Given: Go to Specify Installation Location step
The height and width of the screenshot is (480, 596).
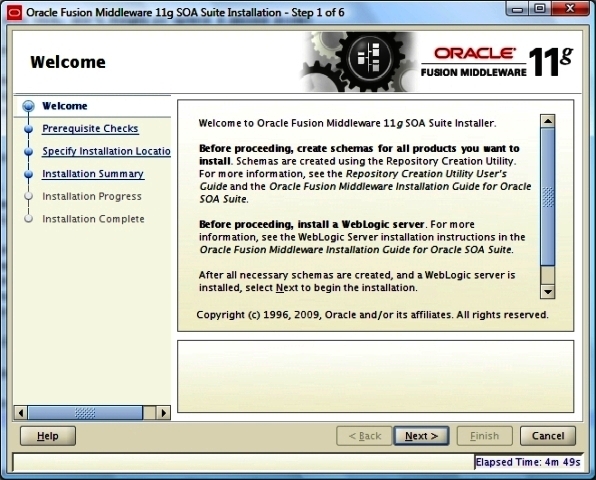Looking at the screenshot, I should tap(106, 151).
